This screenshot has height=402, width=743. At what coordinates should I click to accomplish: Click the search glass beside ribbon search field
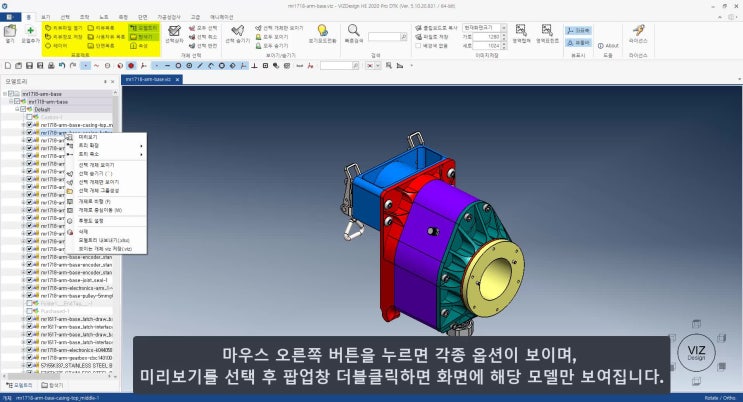point(403,37)
